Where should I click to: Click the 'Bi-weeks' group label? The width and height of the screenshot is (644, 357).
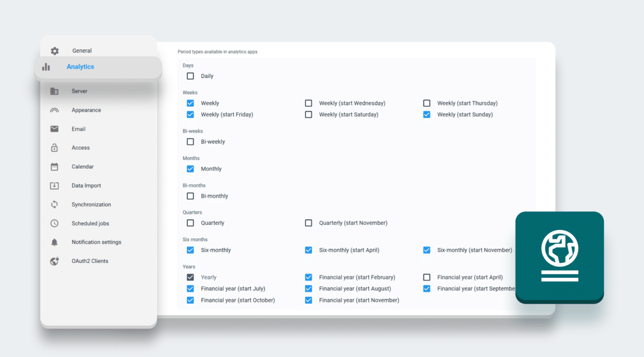(x=193, y=131)
